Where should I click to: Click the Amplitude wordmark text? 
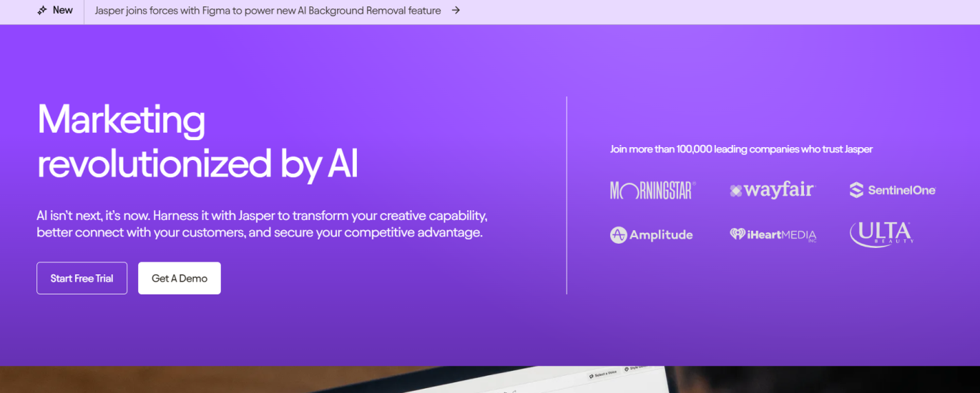click(661, 235)
